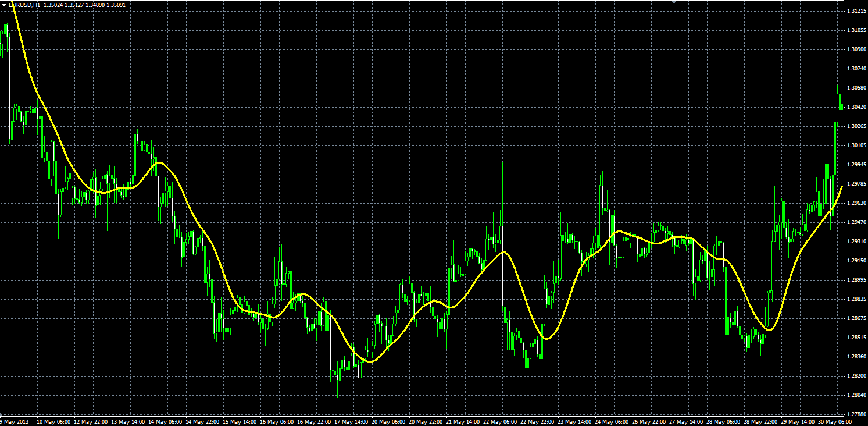Click price scale label 1.27880

point(856,414)
